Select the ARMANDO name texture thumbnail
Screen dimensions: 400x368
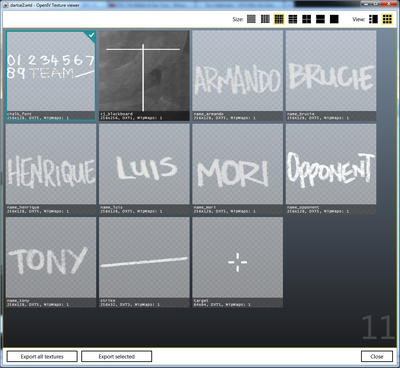pyautogui.click(x=238, y=75)
